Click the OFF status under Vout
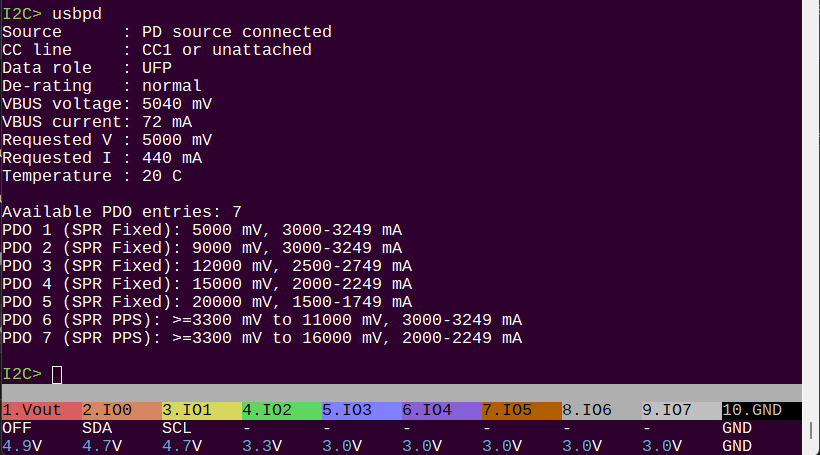The height and width of the screenshot is (455, 820). point(17,428)
